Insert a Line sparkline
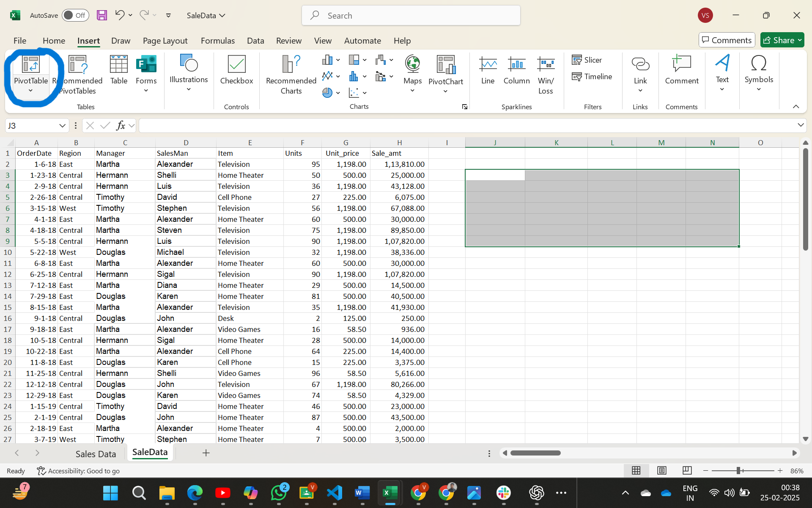Image resolution: width=812 pixels, height=508 pixels. click(488, 72)
